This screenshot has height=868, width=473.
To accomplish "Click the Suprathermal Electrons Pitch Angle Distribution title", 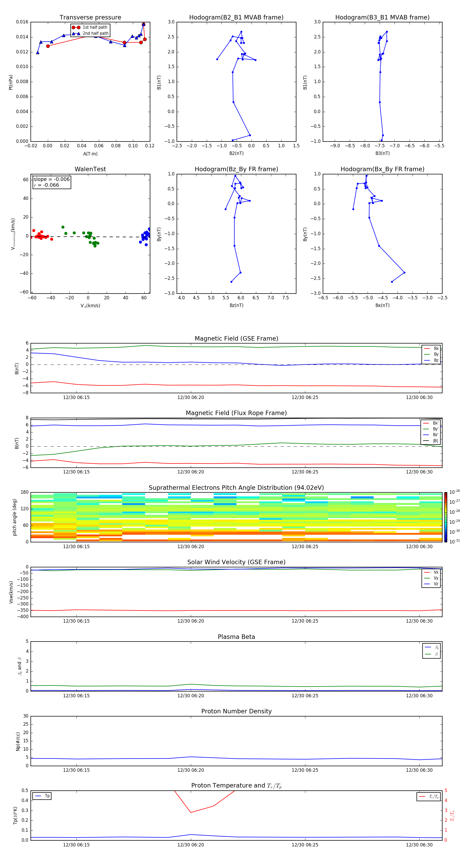I will tap(236, 488).
